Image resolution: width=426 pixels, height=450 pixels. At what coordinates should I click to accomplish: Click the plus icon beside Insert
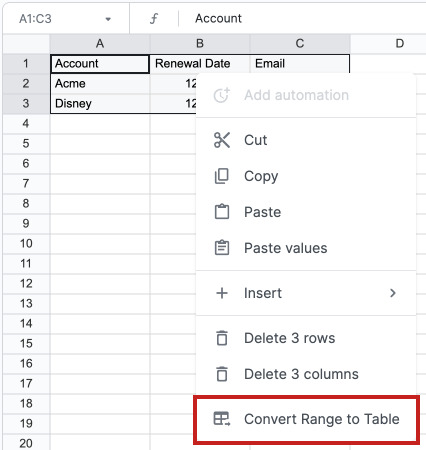(222, 293)
